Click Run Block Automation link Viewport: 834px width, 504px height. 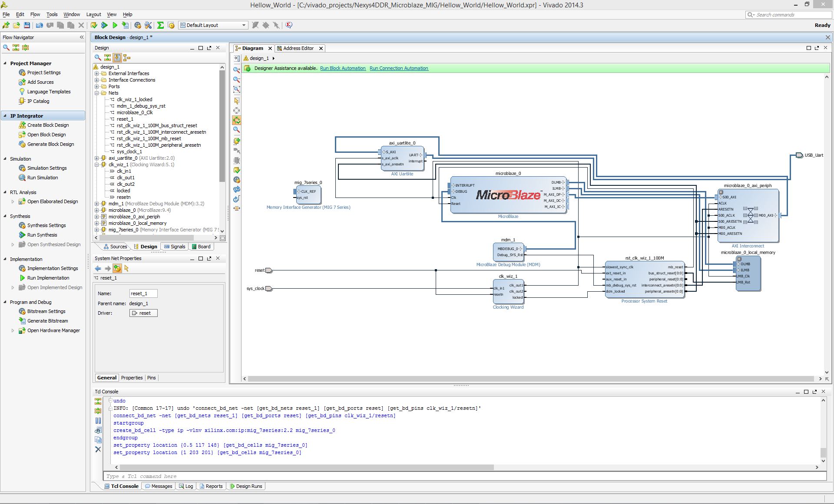(343, 68)
